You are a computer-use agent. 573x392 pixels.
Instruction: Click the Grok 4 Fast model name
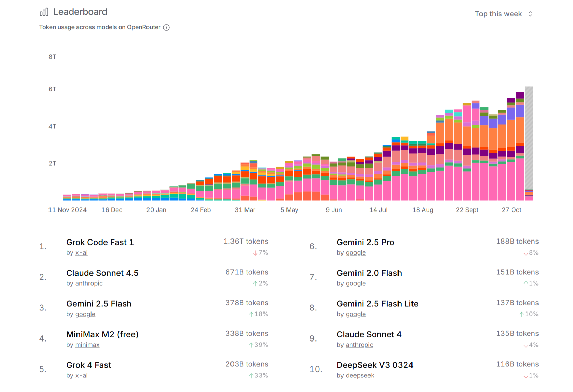coord(88,365)
